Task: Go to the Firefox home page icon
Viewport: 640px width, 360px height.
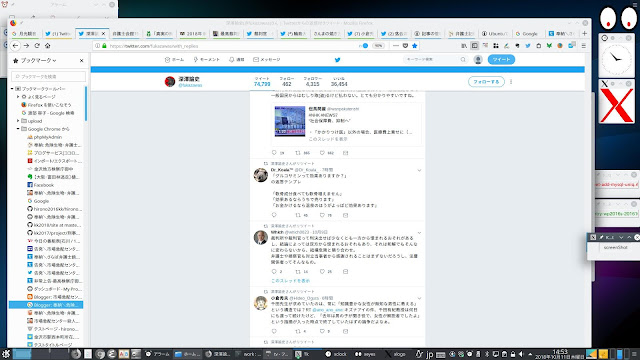Action: tap(48, 46)
